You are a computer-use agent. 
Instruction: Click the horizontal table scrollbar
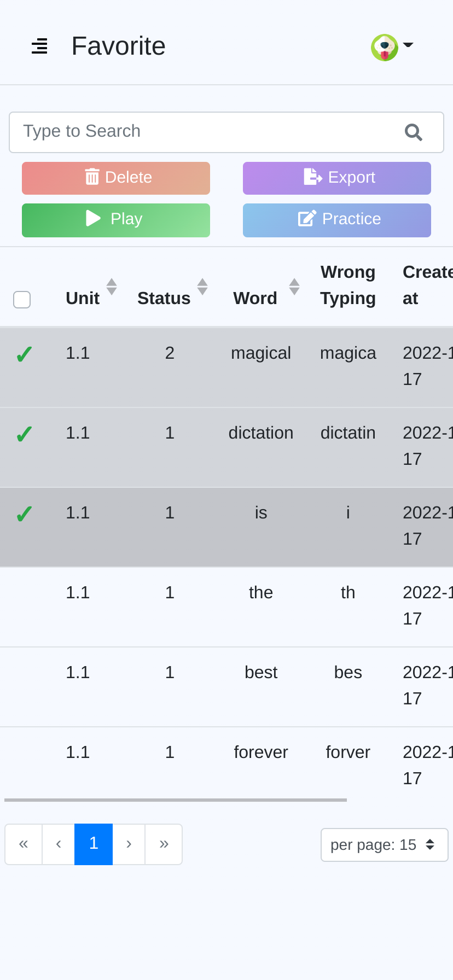[x=176, y=800]
